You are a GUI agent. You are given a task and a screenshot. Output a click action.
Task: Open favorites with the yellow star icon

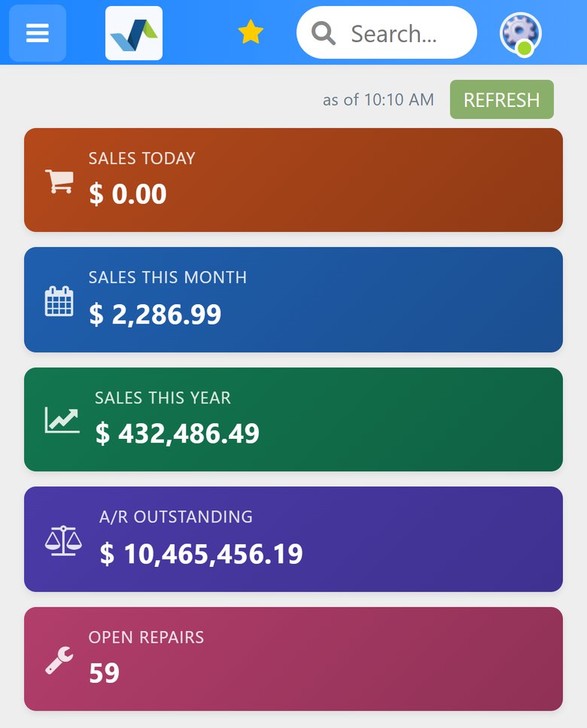251,32
